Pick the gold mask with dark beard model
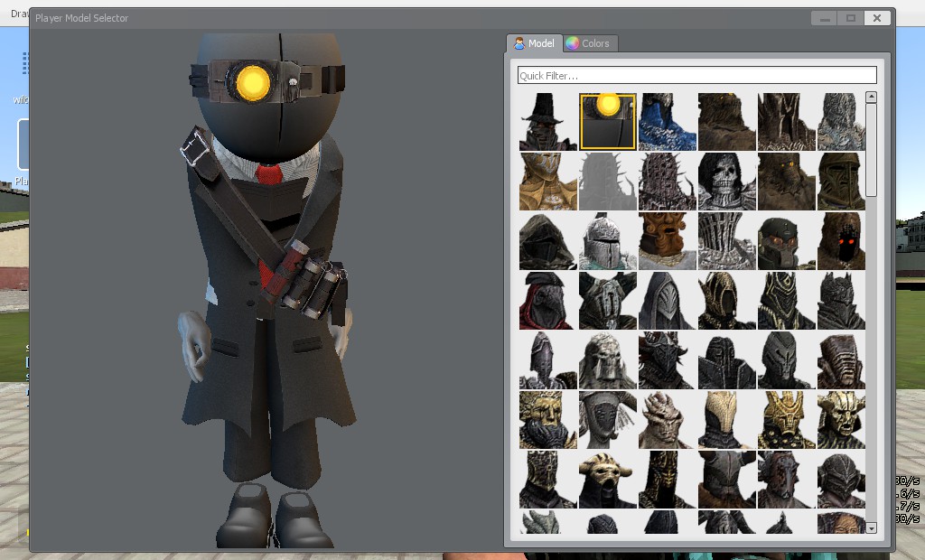925x560 pixels. coord(548,420)
